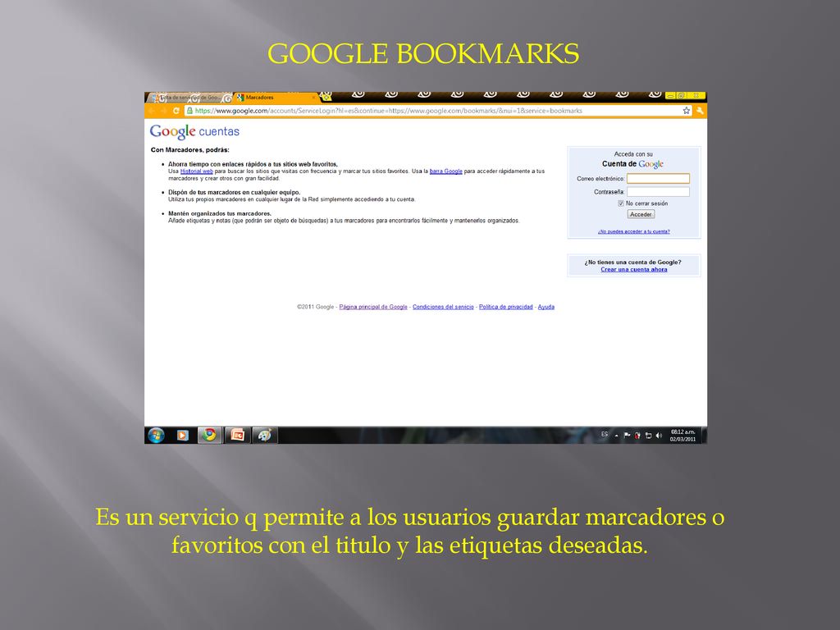Click the browser back arrow
Viewport: 840px width, 630px height.
click(x=152, y=111)
